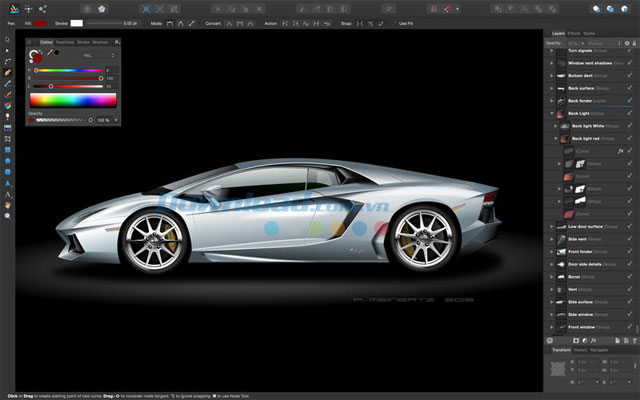
Task: Hide the Bonet layer
Action: (630, 276)
